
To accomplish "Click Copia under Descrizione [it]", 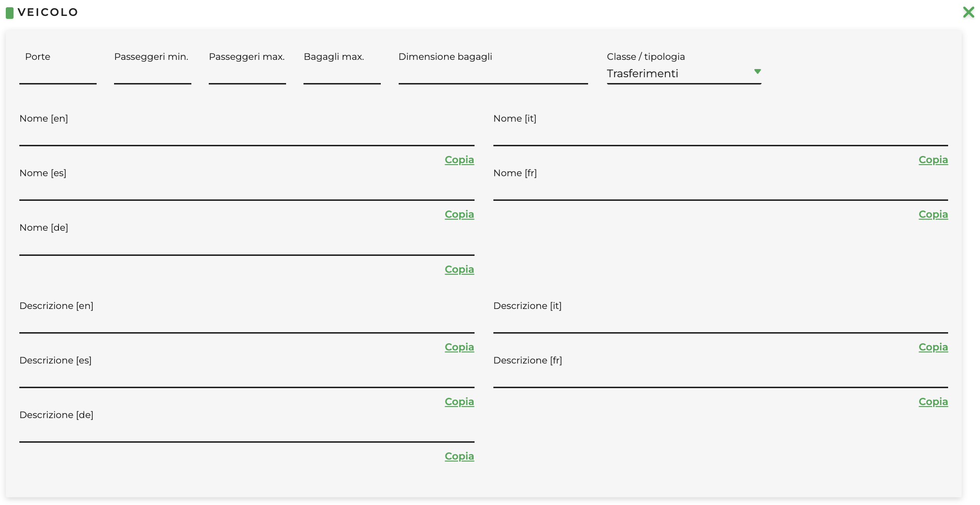I will (x=933, y=347).
